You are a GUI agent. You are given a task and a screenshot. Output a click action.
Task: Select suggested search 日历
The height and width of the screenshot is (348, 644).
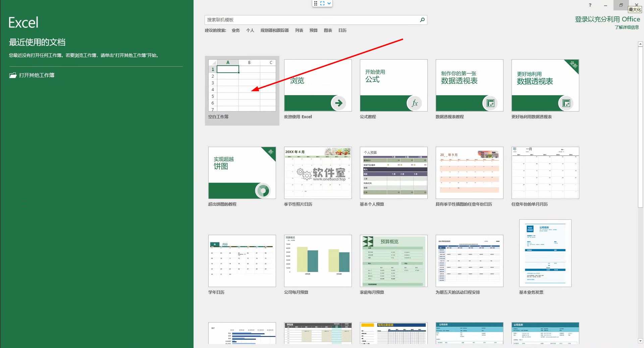[342, 30]
